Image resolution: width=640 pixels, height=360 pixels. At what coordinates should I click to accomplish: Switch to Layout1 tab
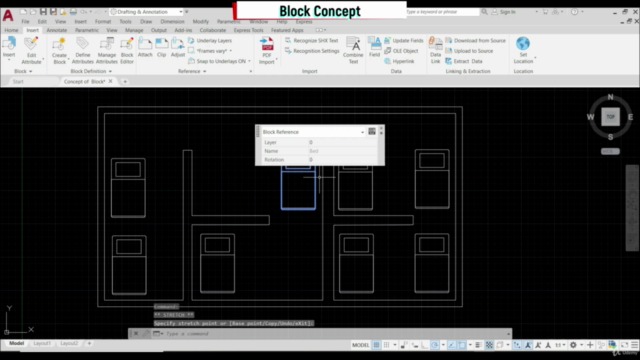(x=42, y=343)
